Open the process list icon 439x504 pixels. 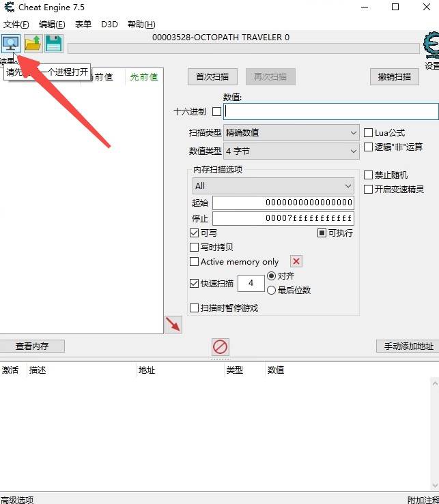11,44
